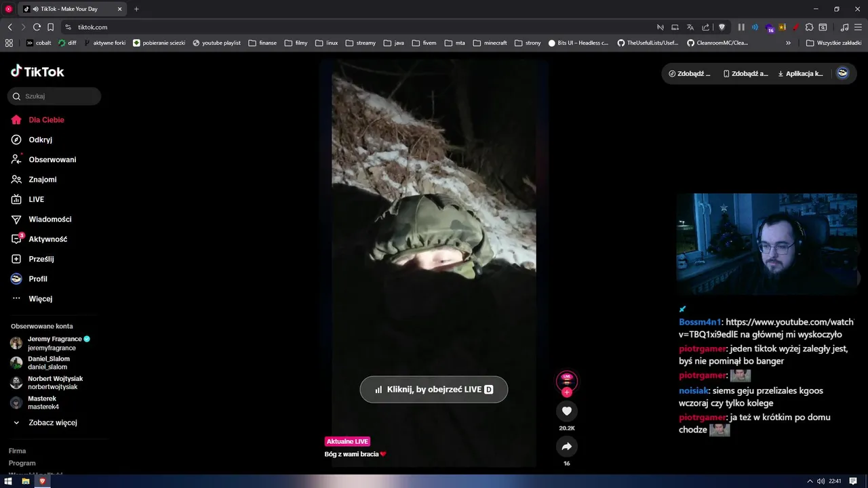The image size is (868, 488).
Task: Click the Aktualne LIVE badge
Action: click(347, 441)
